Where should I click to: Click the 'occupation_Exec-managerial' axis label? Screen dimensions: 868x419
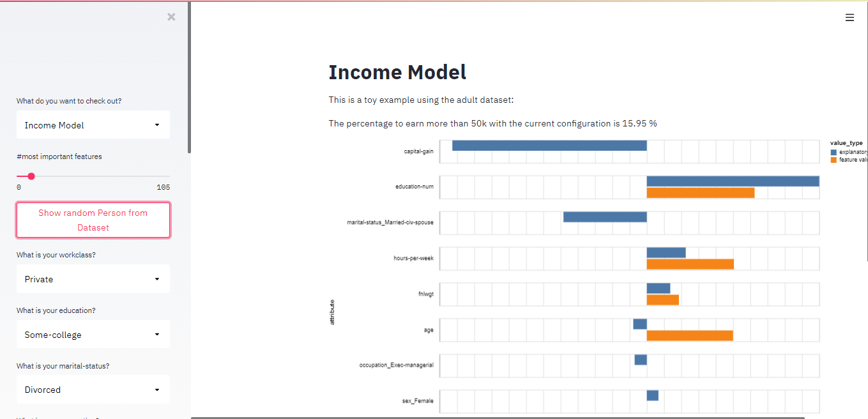397,365
